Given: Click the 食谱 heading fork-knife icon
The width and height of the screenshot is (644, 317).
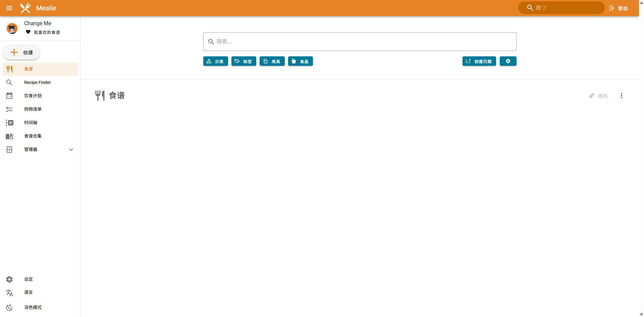Looking at the screenshot, I should pos(100,96).
